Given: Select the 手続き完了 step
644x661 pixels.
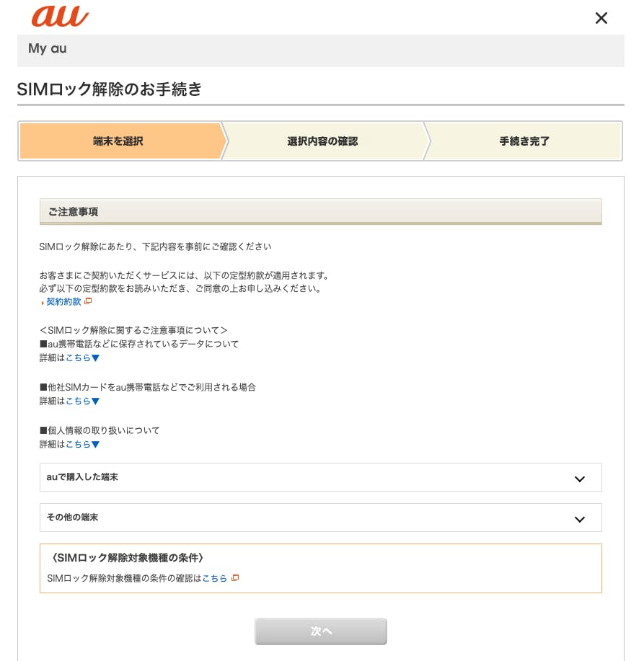Looking at the screenshot, I should 524,141.
